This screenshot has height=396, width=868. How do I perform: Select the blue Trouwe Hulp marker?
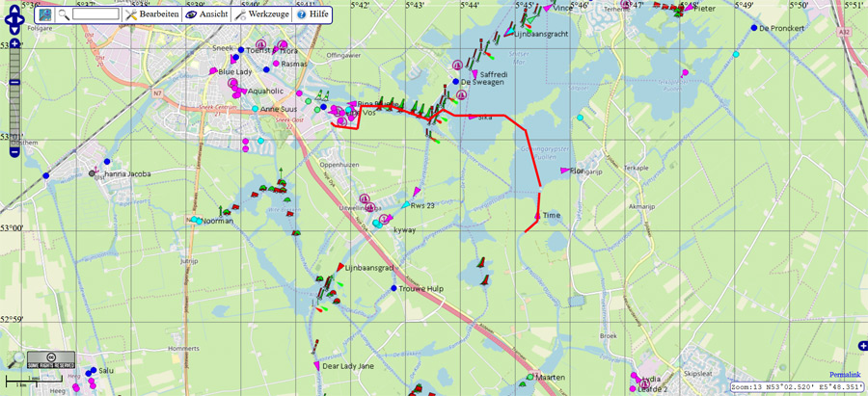(x=393, y=288)
